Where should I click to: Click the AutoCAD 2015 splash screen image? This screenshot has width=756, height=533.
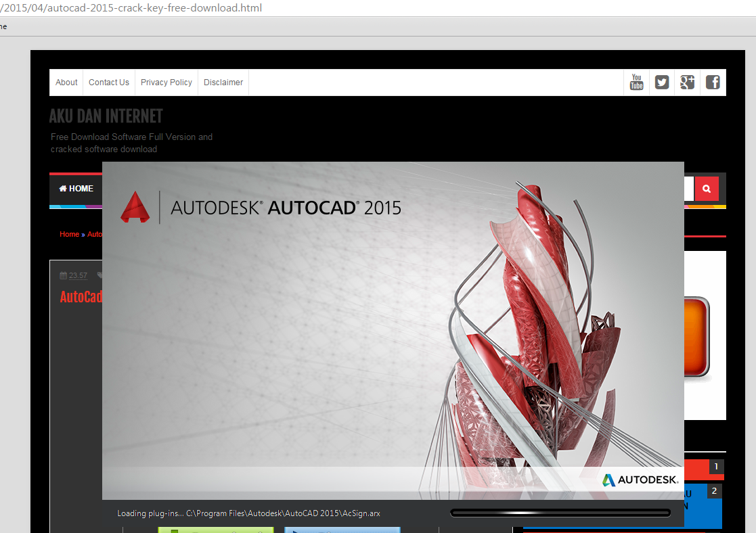click(393, 331)
